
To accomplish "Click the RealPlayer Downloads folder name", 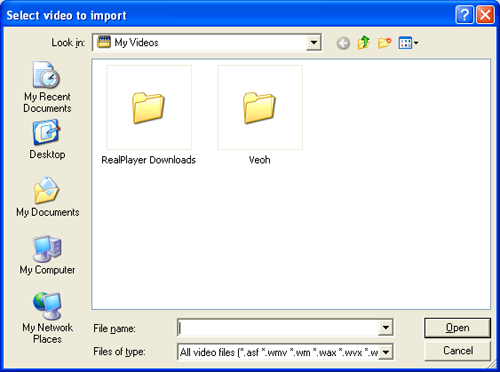I will click(x=149, y=160).
